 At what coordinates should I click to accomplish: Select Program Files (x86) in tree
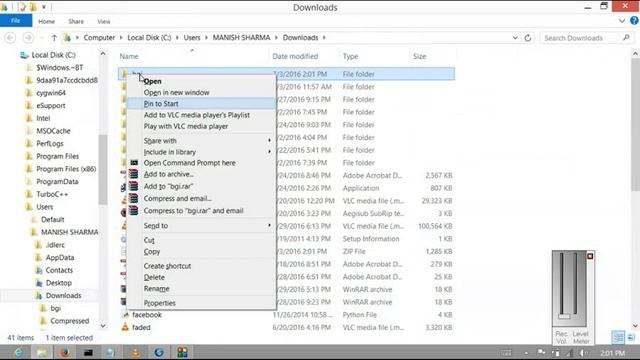point(66,169)
